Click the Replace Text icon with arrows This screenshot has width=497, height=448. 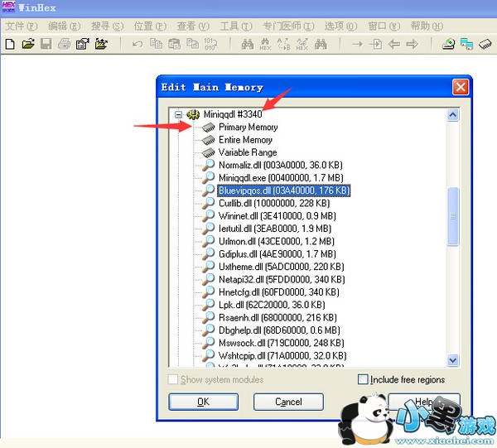click(283, 44)
